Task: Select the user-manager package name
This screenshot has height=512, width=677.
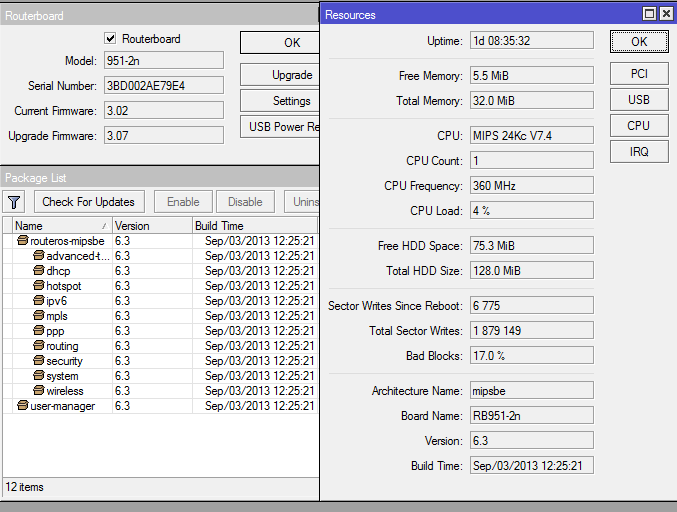Action: 63,406
